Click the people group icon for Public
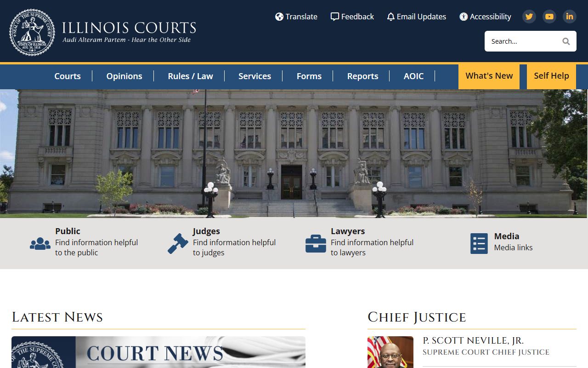Viewport: 588px width, 368px height. click(x=40, y=243)
